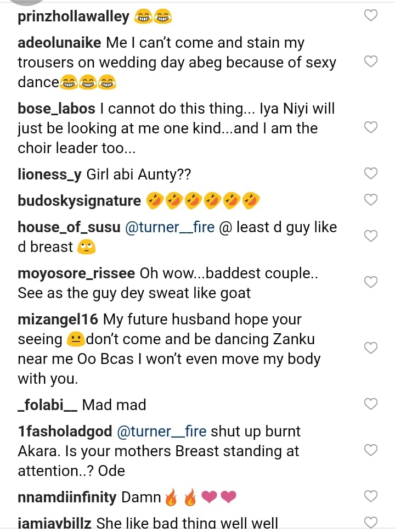This screenshot has height=532, width=395.
Task: Open nnamdiinfinity's profile page
Action: click(67, 497)
